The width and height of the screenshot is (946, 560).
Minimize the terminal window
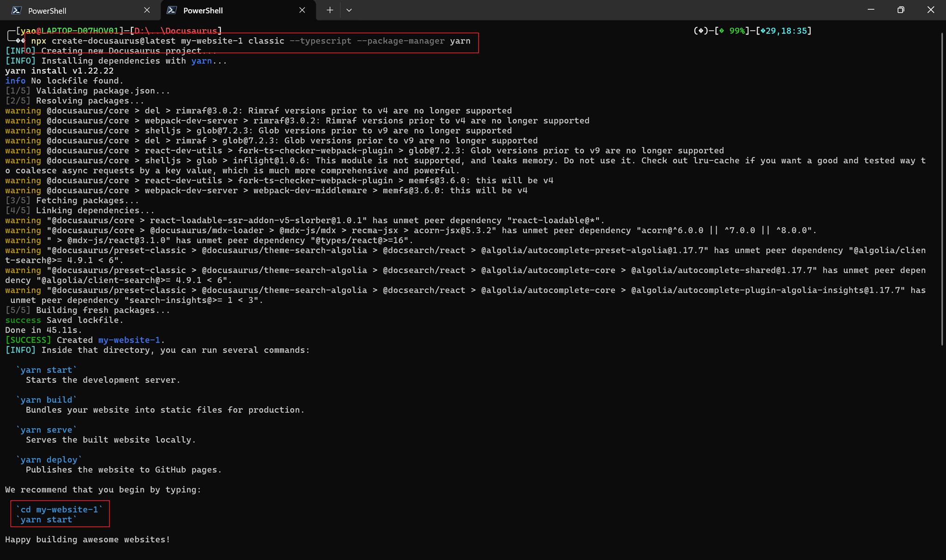tap(871, 10)
